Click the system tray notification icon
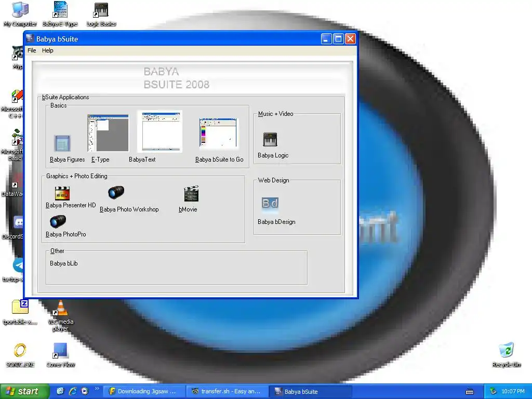The width and height of the screenshot is (532, 399). coord(494,392)
